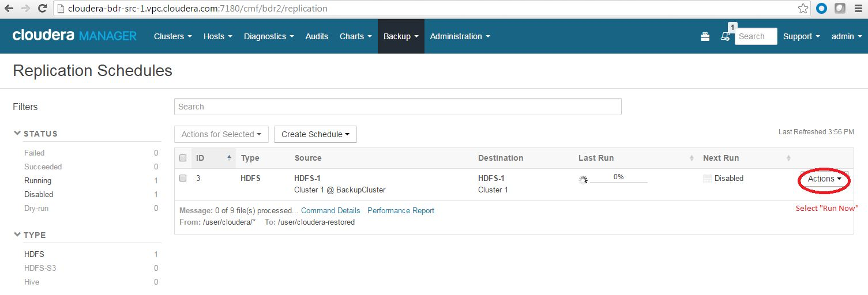This screenshot has width=868, height=295.
Task: Open the Support dropdown menu
Action: point(801,36)
